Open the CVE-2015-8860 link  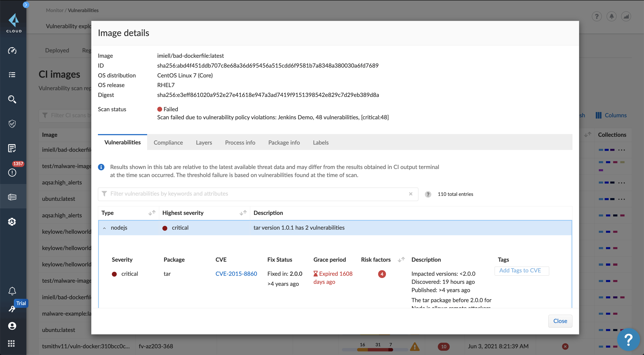pos(236,274)
